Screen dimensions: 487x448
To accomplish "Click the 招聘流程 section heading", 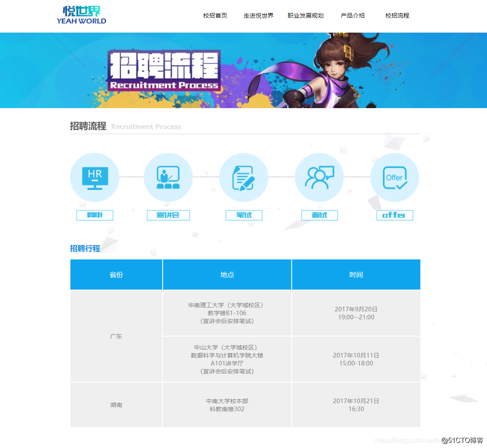I will pos(88,126).
